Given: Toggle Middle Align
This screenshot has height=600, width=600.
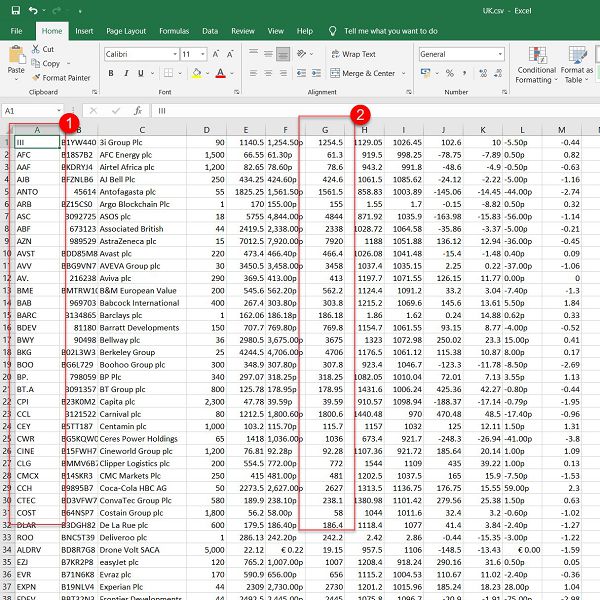Looking at the screenshot, I should [x=269, y=54].
